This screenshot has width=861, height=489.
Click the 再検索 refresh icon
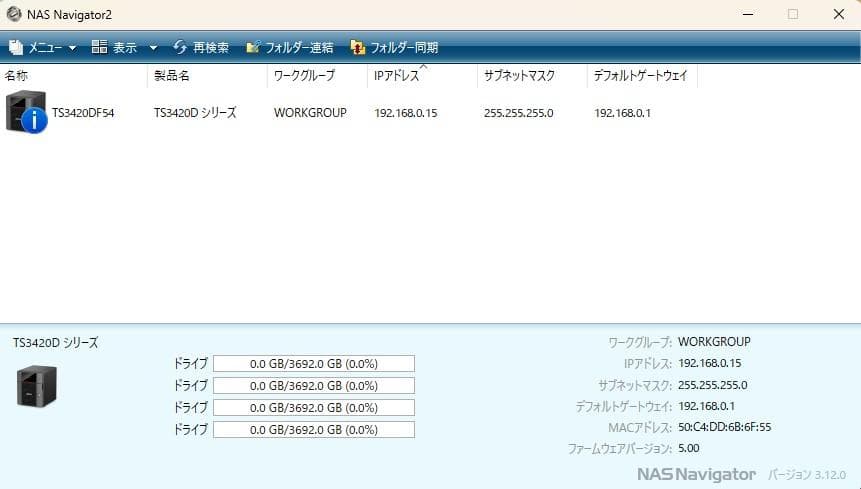point(180,47)
